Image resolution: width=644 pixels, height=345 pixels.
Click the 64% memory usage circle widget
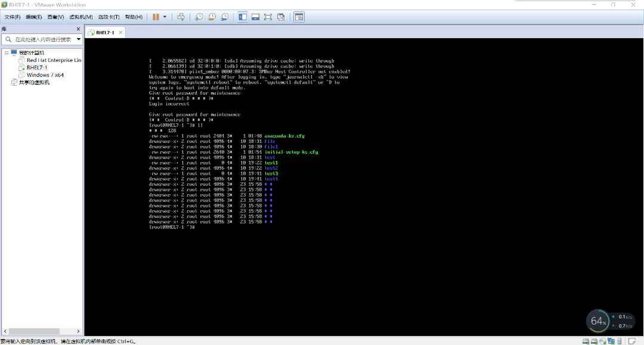[598, 321]
